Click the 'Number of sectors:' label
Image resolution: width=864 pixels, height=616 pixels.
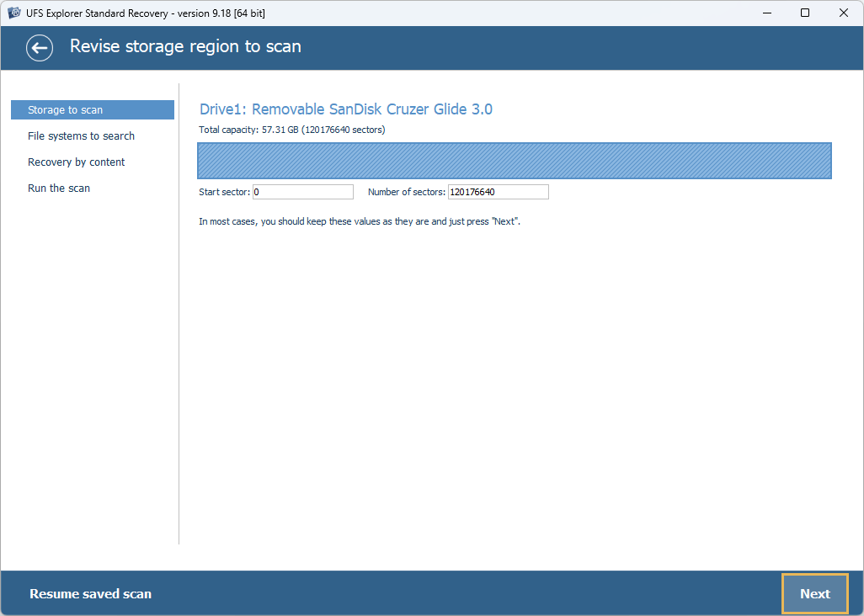point(406,192)
